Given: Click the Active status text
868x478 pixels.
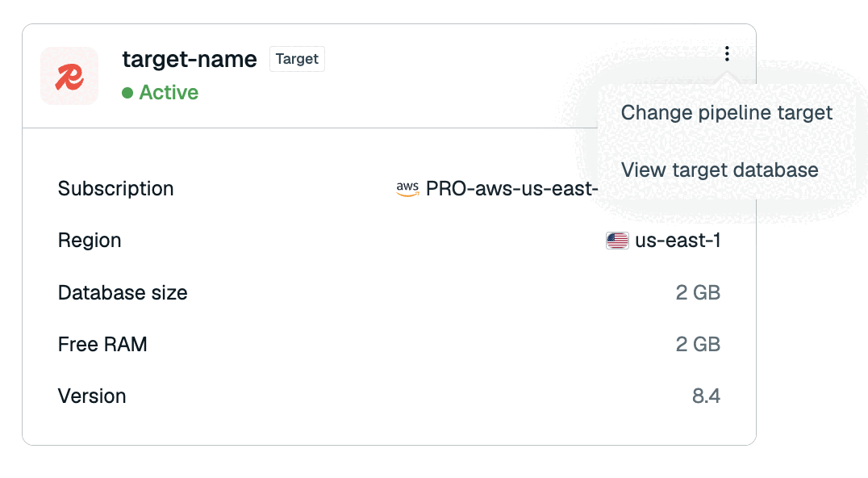Looking at the screenshot, I should coord(169,93).
